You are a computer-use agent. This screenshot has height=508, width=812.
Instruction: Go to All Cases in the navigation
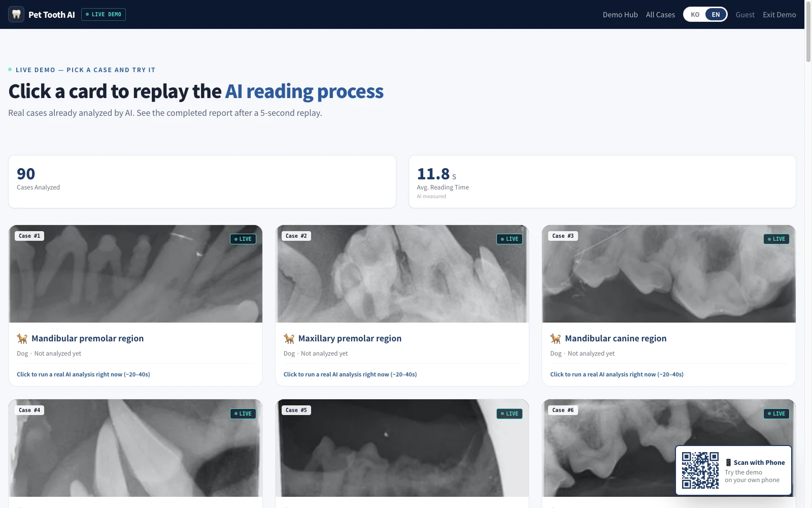point(660,15)
